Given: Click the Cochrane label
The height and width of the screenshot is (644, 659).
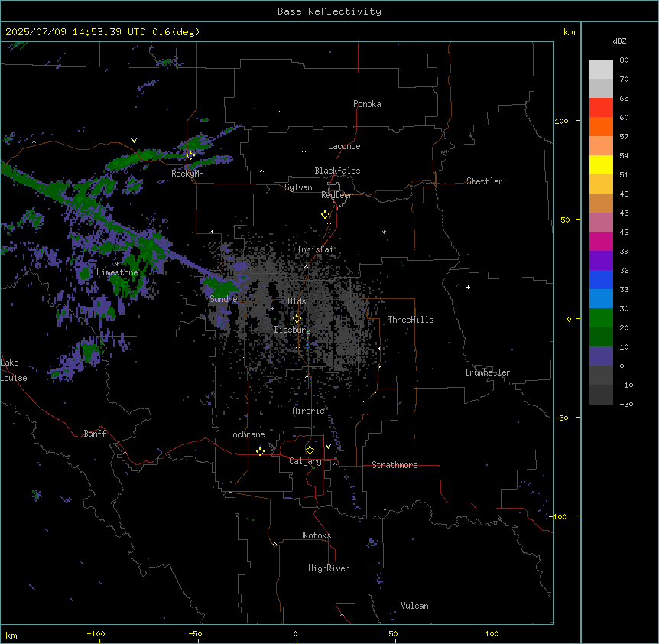Looking at the screenshot, I should tap(246, 434).
